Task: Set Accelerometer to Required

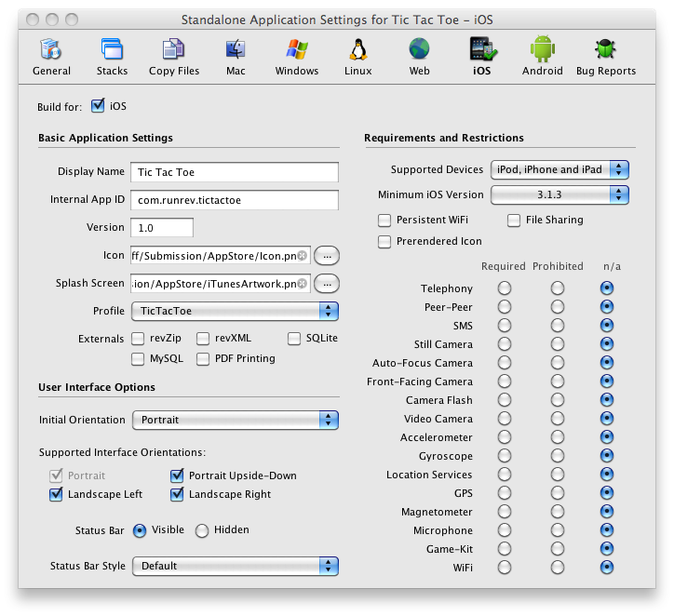Action: coord(505,436)
